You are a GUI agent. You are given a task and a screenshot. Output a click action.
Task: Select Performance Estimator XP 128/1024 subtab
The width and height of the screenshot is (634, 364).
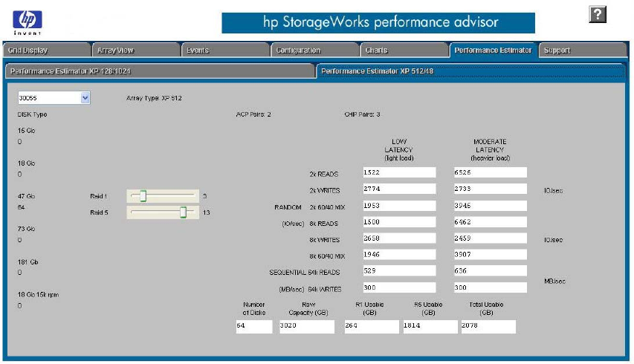point(160,71)
